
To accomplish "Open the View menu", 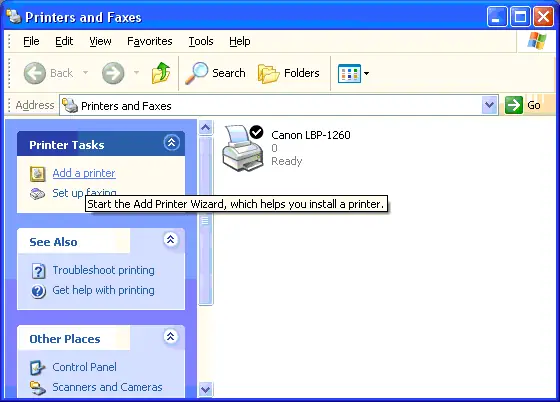I will click(x=100, y=41).
